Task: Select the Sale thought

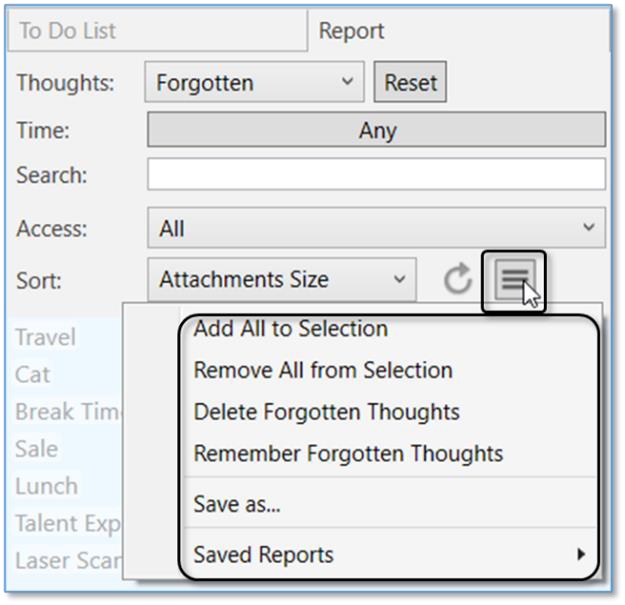Action: 37,449
